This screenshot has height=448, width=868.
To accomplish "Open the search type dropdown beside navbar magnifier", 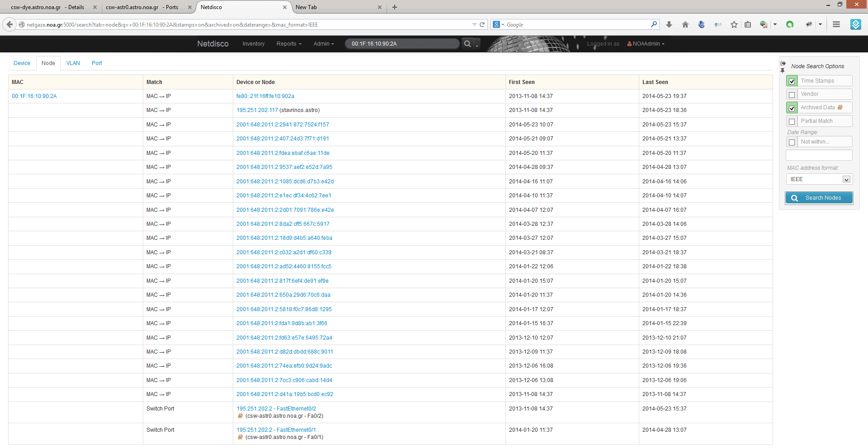I will (x=477, y=44).
